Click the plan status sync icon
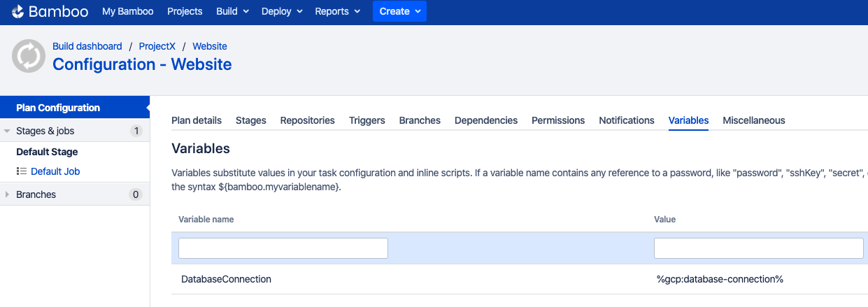 pos(29,56)
